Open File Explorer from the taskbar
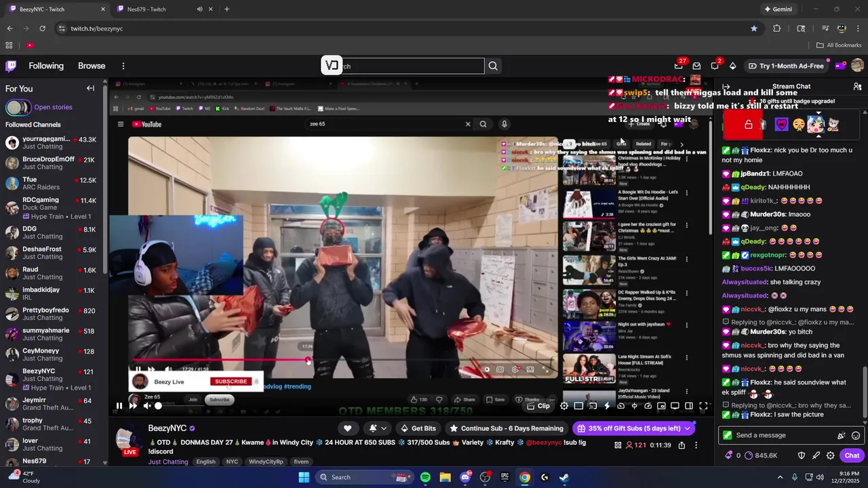This screenshot has height=488, width=868. click(445, 477)
